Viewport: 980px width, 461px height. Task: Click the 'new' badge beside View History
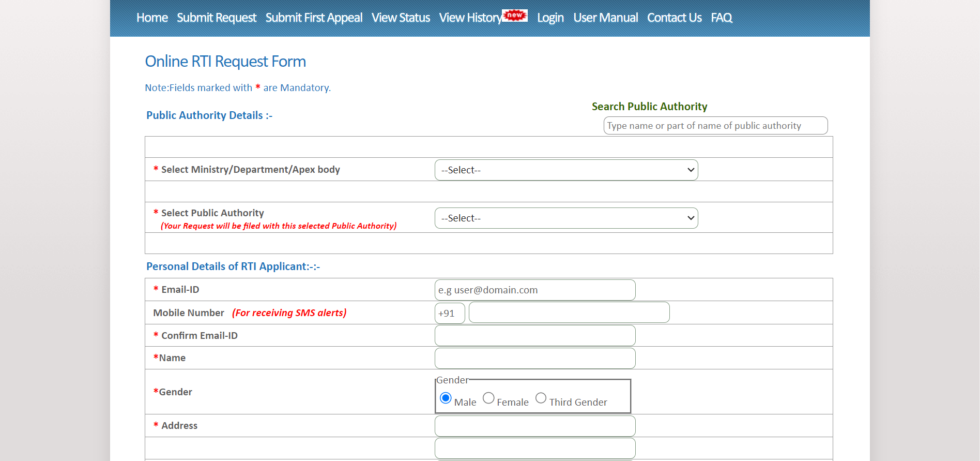(x=515, y=15)
